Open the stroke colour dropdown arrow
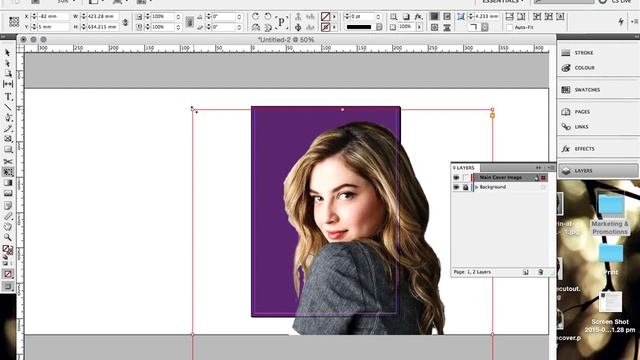The width and height of the screenshot is (640, 360). click(x=334, y=27)
